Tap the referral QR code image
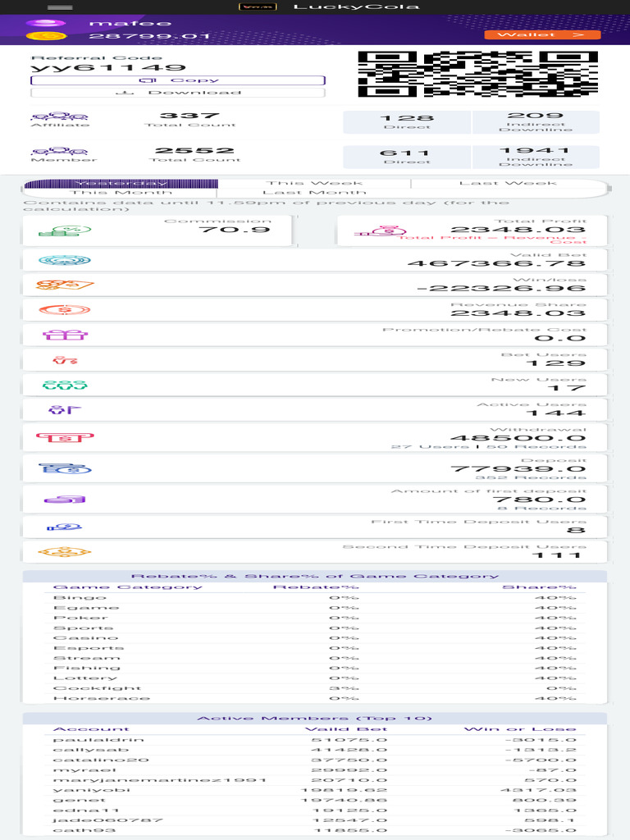The height and width of the screenshot is (840, 630). point(478,74)
